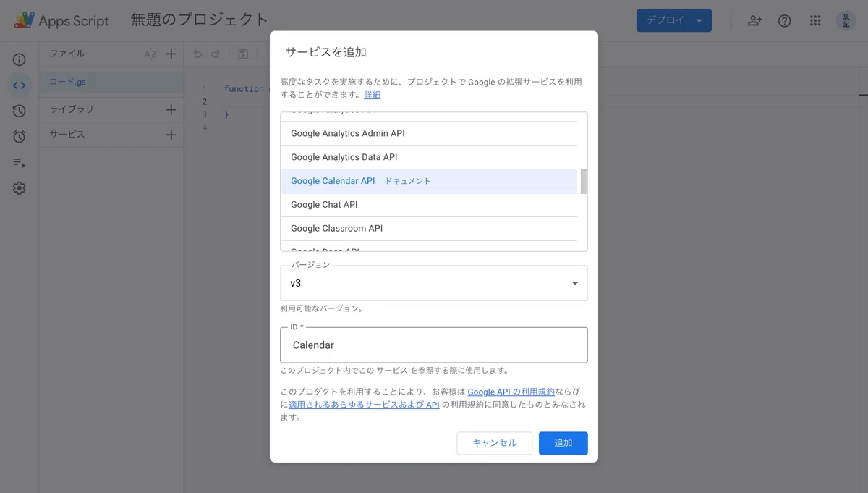Click the サービス section label in sidebar

click(x=67, y=135)
